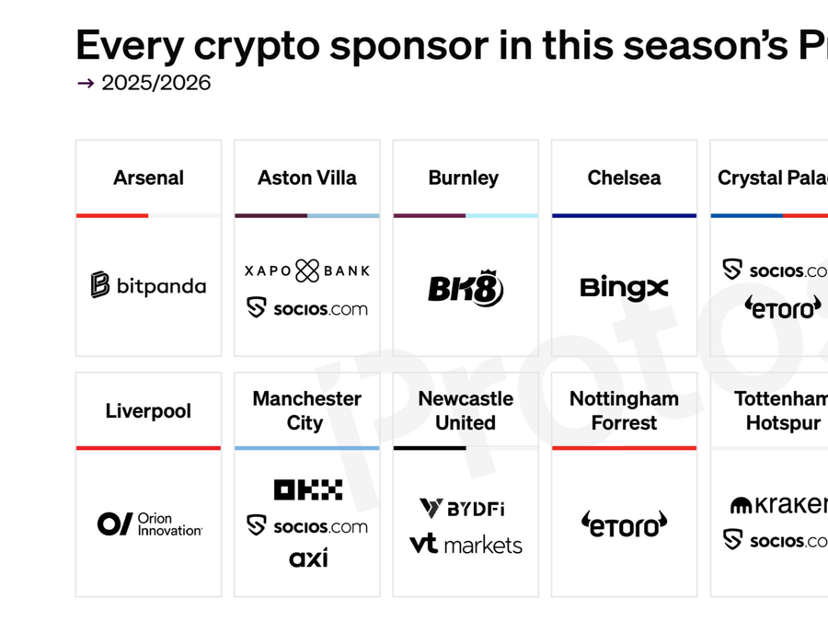Click the BingX logo under Chelsea
Screen dimensions: 828x644
click(x=624, y=288)
